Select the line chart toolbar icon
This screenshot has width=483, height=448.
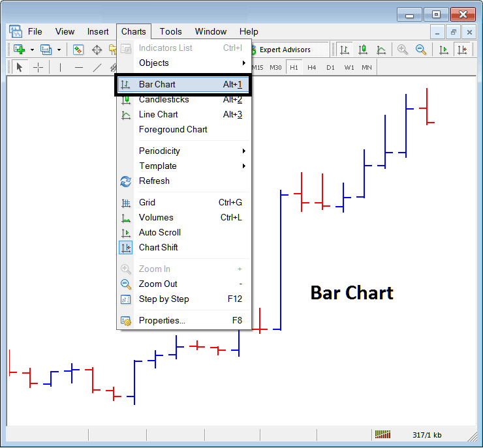pos(381,50)
